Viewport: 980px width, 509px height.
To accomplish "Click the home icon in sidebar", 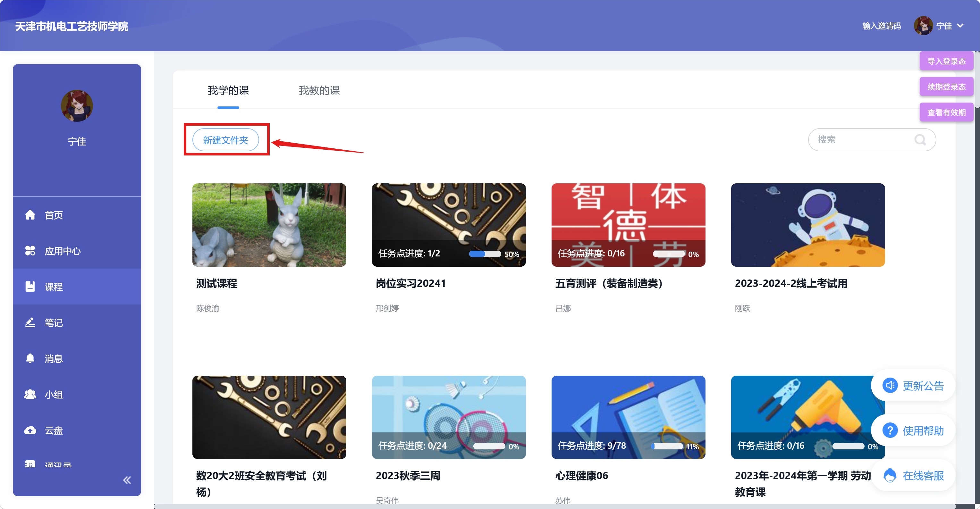I will coord(30,215).
